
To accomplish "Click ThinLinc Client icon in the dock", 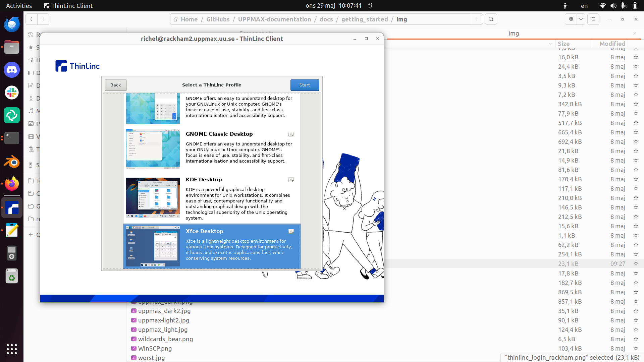I will coord(12,208).
